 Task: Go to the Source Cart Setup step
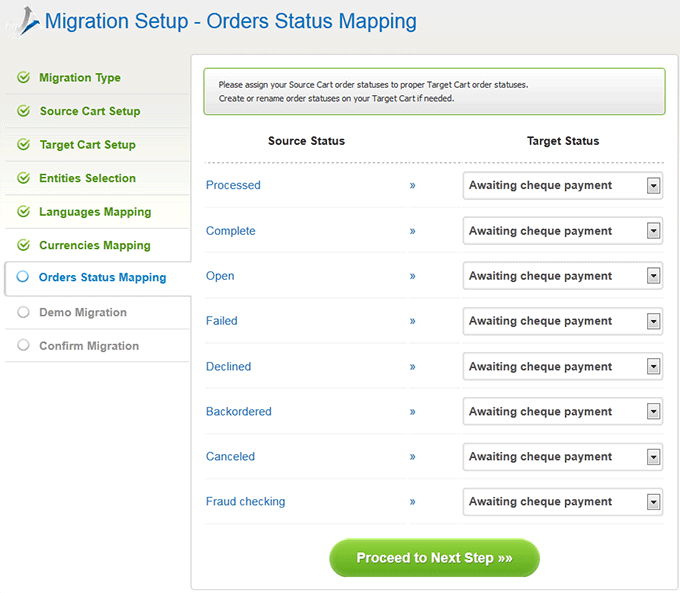pos(90,111)
